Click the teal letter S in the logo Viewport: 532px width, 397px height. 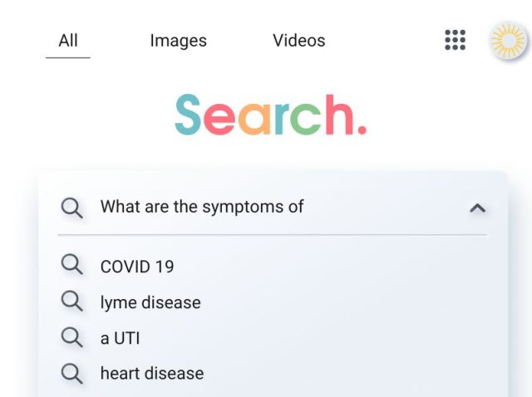point(189,115)
